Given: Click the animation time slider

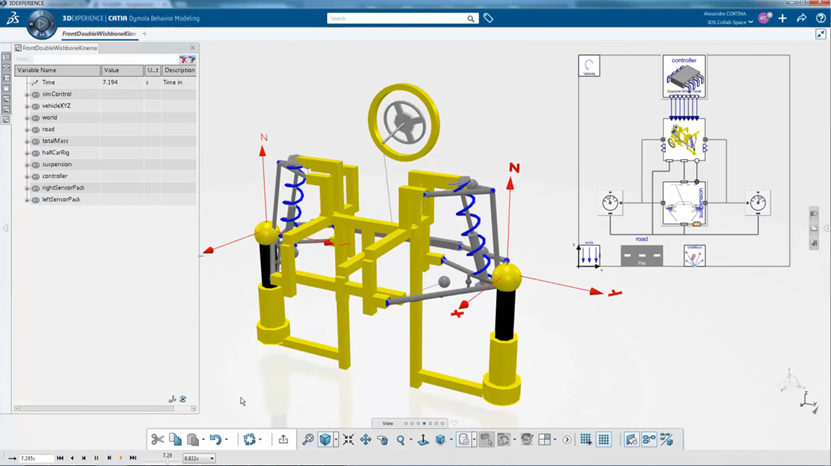Looking at the screenshot, I should [x=167, y=459].
